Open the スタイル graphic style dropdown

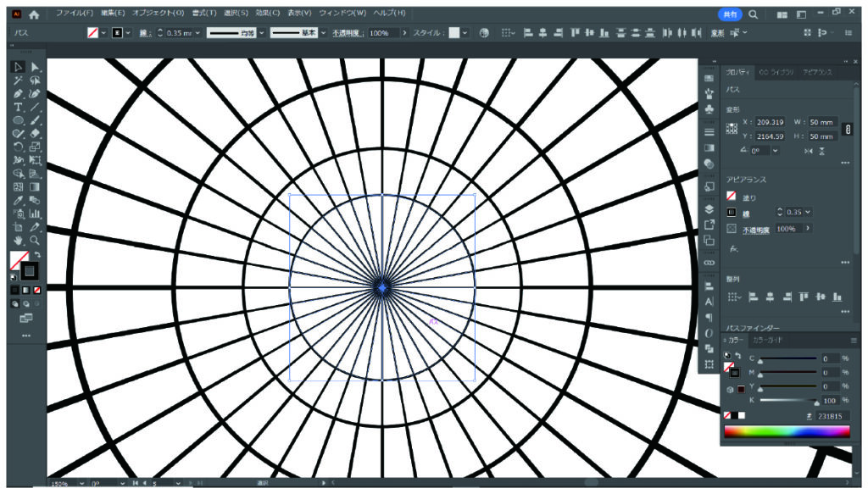[465, 33]
